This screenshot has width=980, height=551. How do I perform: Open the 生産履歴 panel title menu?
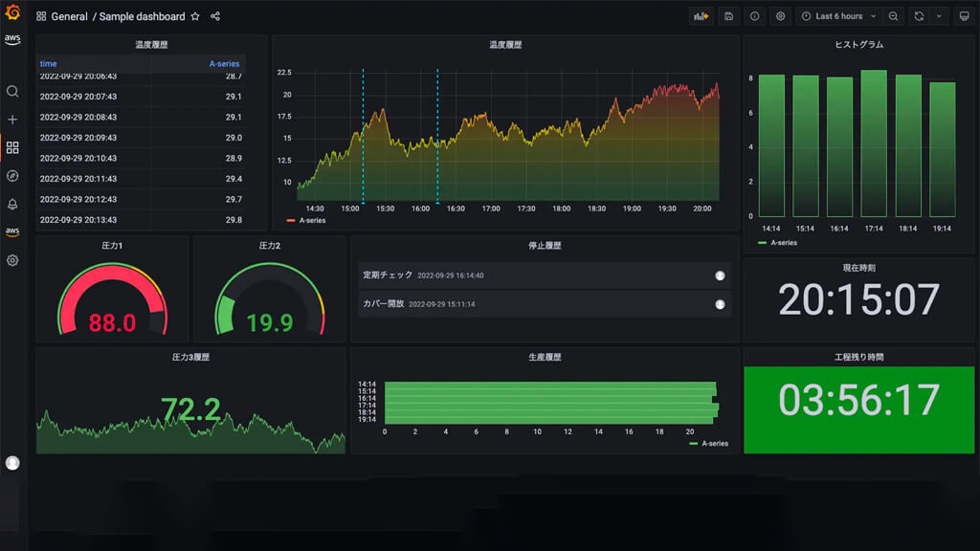click(545, 357)
